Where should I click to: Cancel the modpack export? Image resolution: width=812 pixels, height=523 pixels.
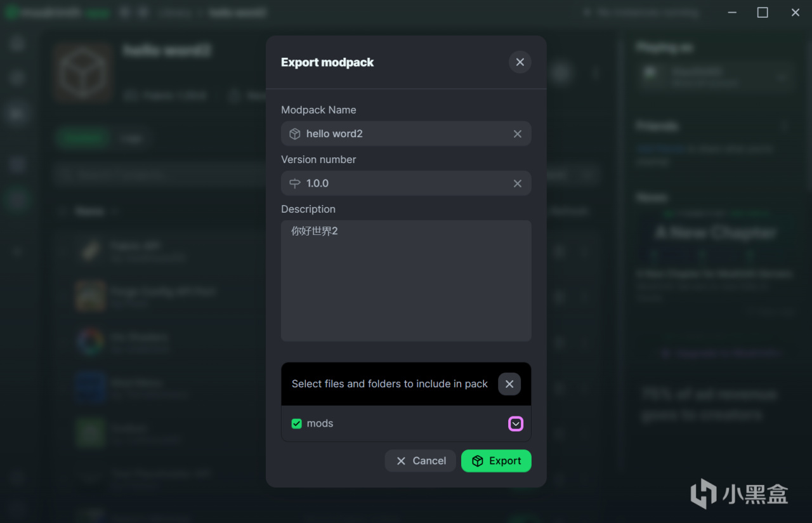pos(420,461)
